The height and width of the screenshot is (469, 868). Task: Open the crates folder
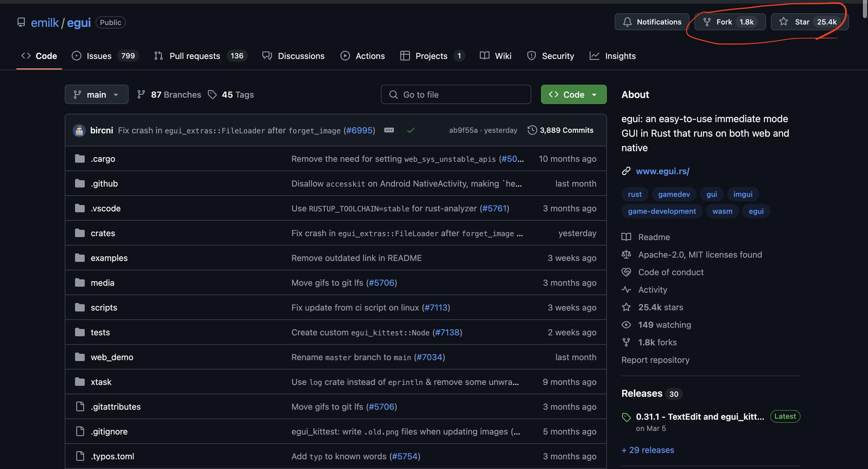coord(103,233)
